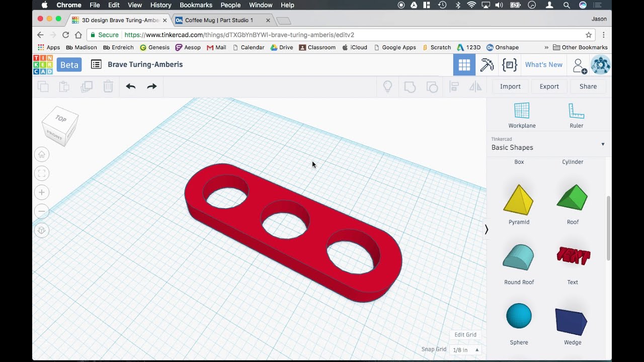Open the Basic Shapes dropdown
Image resolution: width=644 pixels, height=362 pixels.
click(x=548, y=144)
